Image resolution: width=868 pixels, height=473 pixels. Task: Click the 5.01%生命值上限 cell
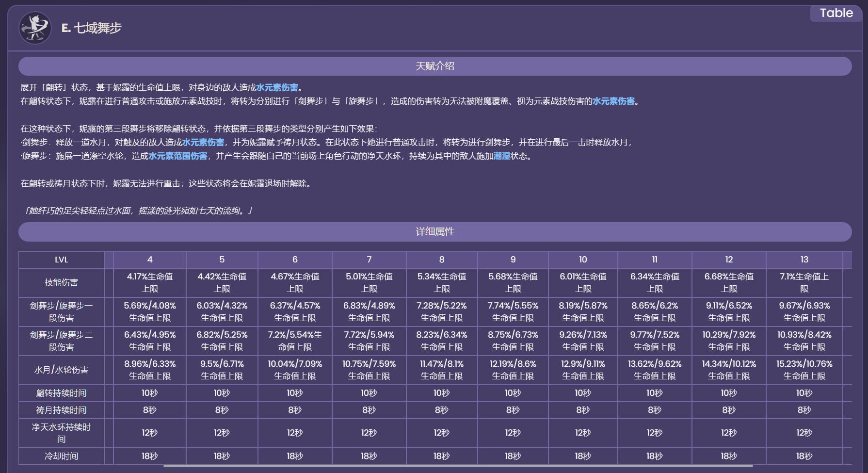[369, 283]
